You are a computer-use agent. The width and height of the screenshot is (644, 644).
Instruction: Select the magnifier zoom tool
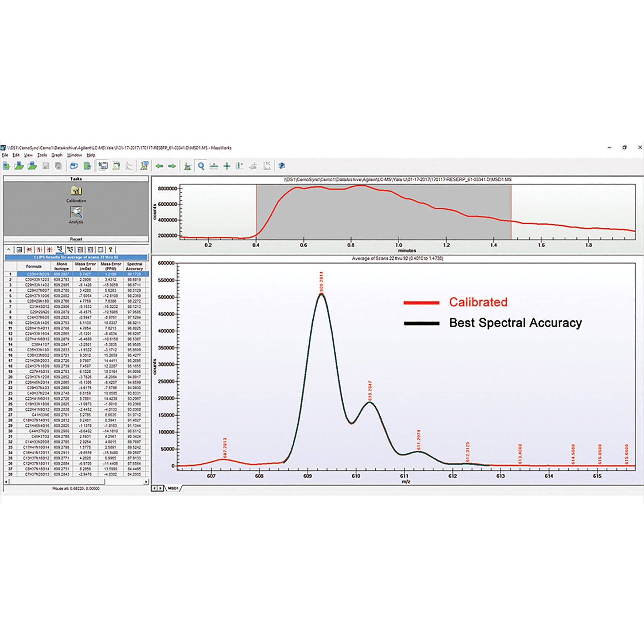pos(201,166)
